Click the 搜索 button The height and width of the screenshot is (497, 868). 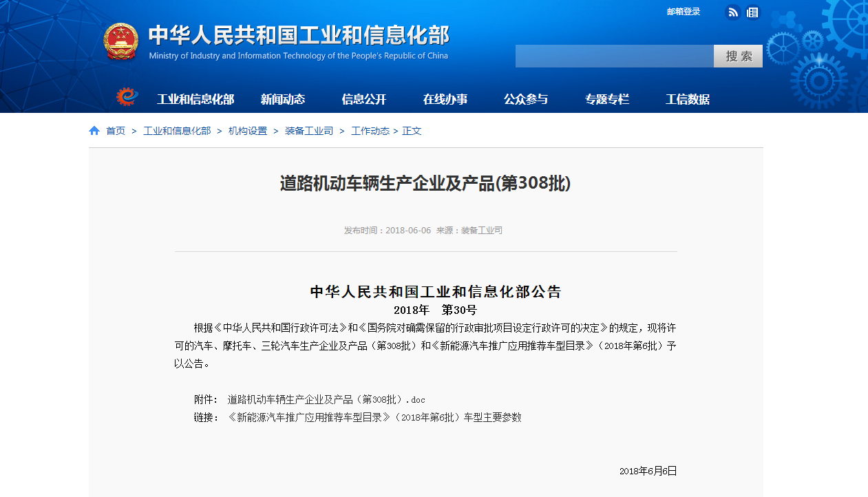(x=738, y=56)
